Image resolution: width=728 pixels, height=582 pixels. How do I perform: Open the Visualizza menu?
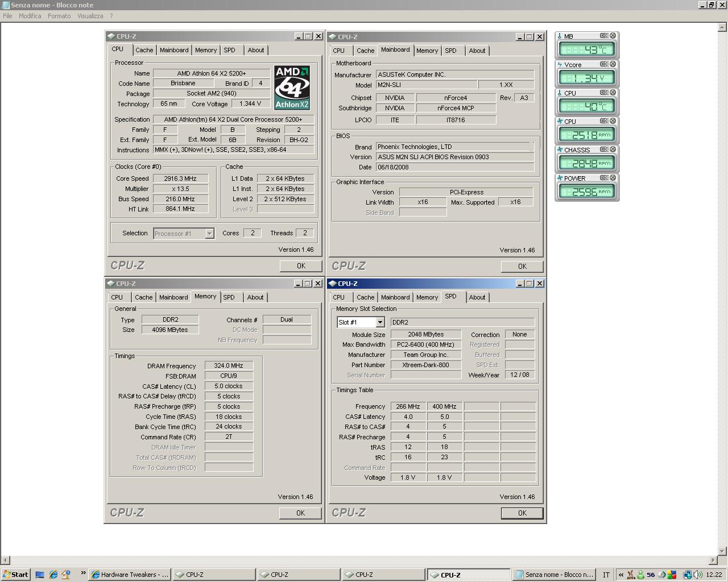coord(90,16)
